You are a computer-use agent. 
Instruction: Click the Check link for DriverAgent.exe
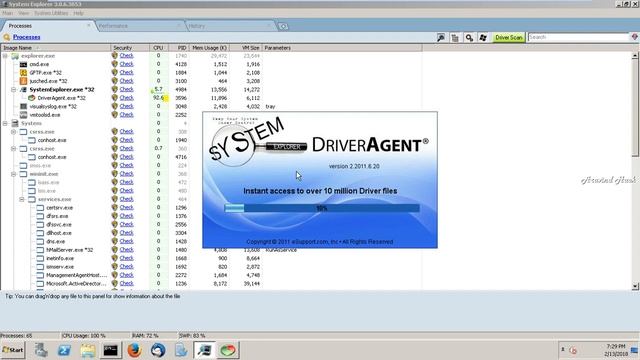point(127,98)
